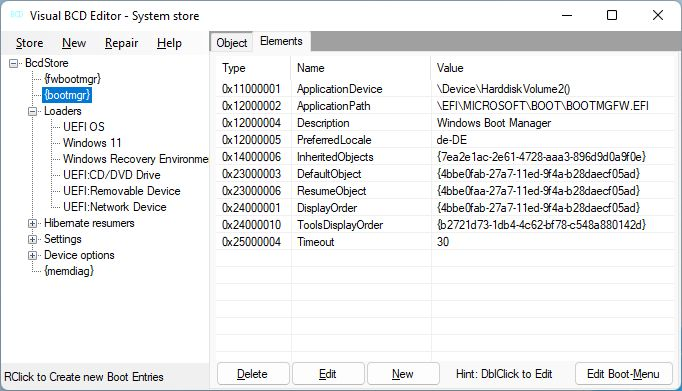Click the Delete button

(x=253, y=374)
